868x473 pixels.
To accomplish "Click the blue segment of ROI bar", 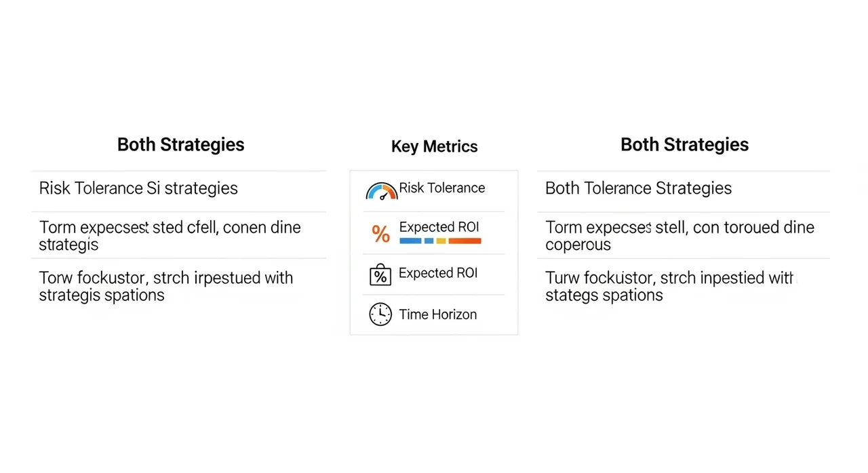I will pyautogui.click(x=410, y=241).
